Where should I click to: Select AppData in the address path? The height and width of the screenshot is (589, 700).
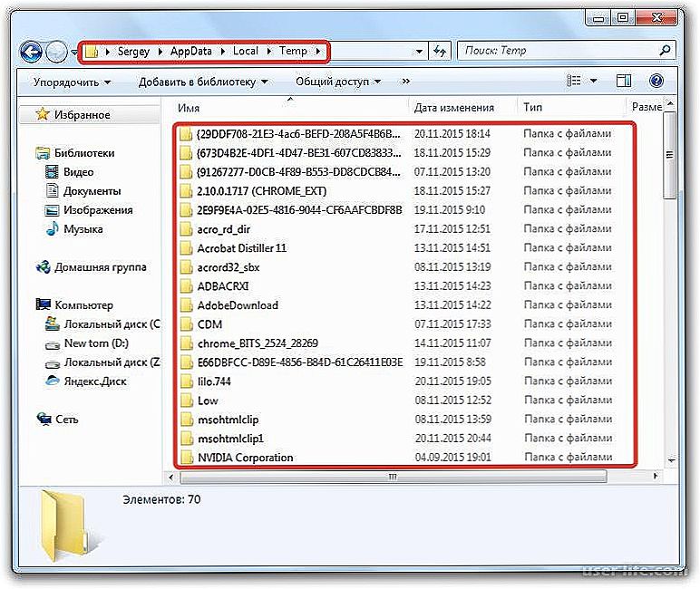191,52
